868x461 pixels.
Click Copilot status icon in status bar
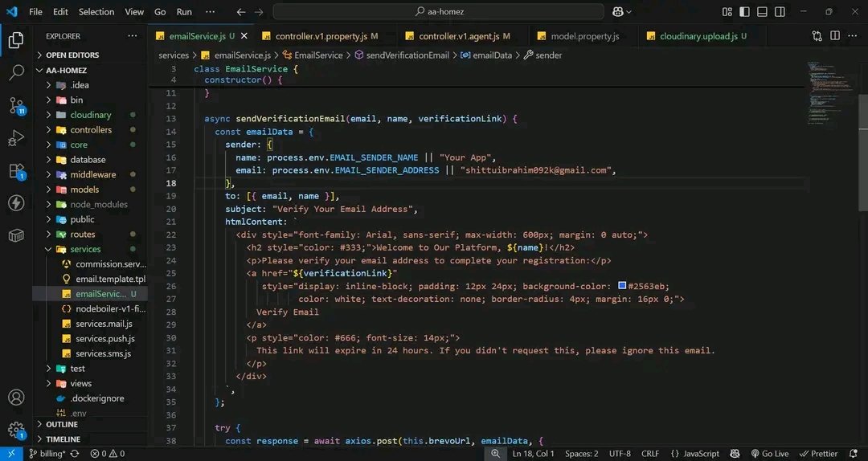click(x=735, y=454)
